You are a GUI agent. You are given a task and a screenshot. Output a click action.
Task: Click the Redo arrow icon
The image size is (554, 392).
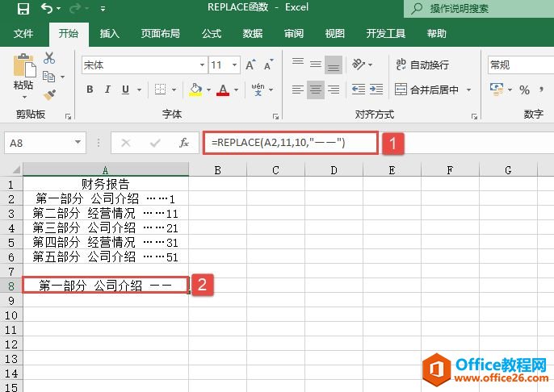click(75, 8)
